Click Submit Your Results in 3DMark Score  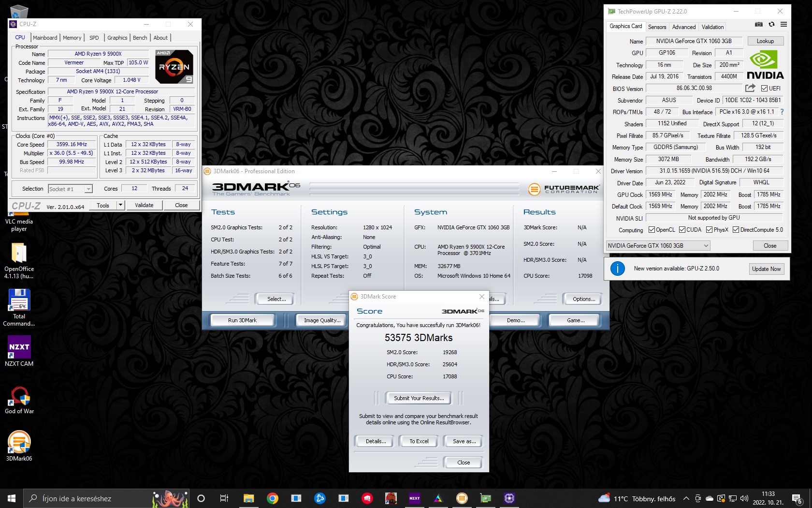(419, 398)
